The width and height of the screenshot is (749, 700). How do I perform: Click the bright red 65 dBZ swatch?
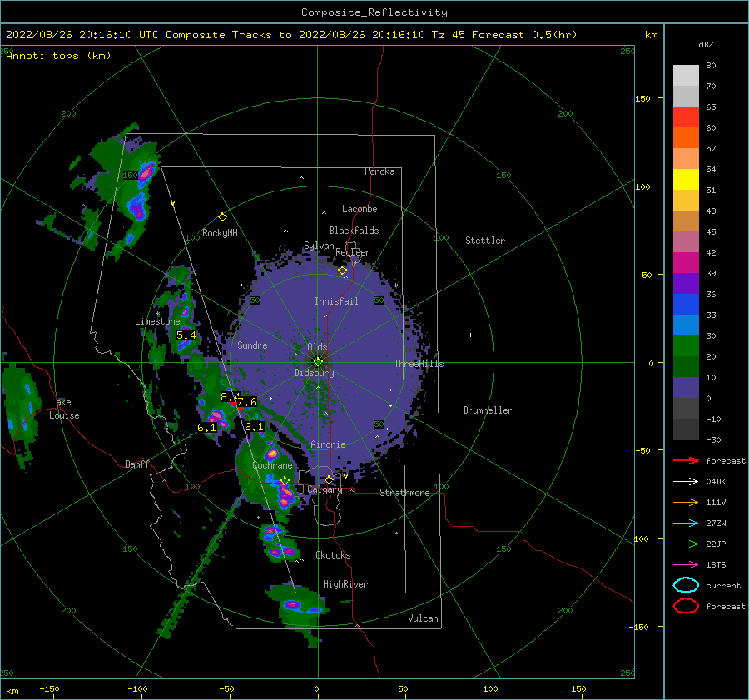point(686,117)
